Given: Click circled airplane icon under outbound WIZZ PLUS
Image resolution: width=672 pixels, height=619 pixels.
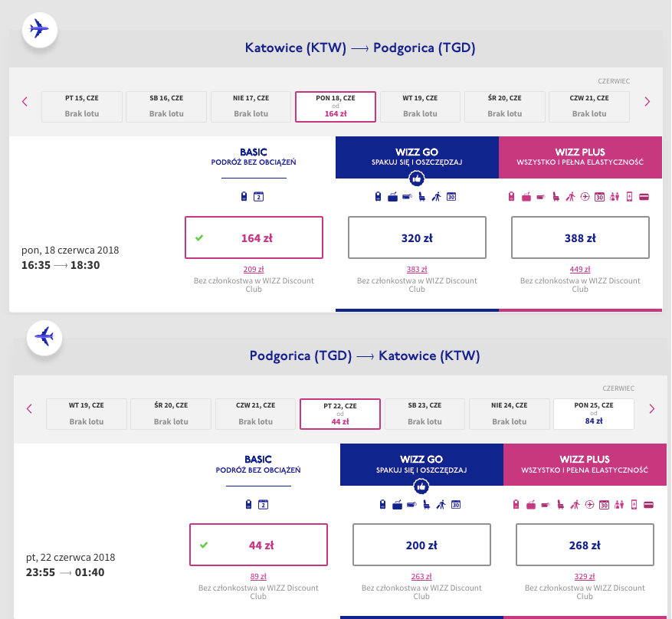Looking at the screenshot, I should point(585,197).
